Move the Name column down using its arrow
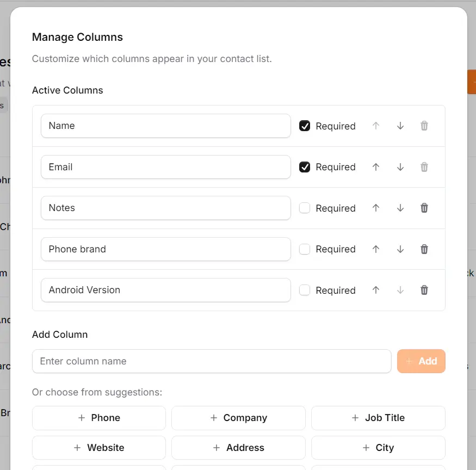 point(400,126)
